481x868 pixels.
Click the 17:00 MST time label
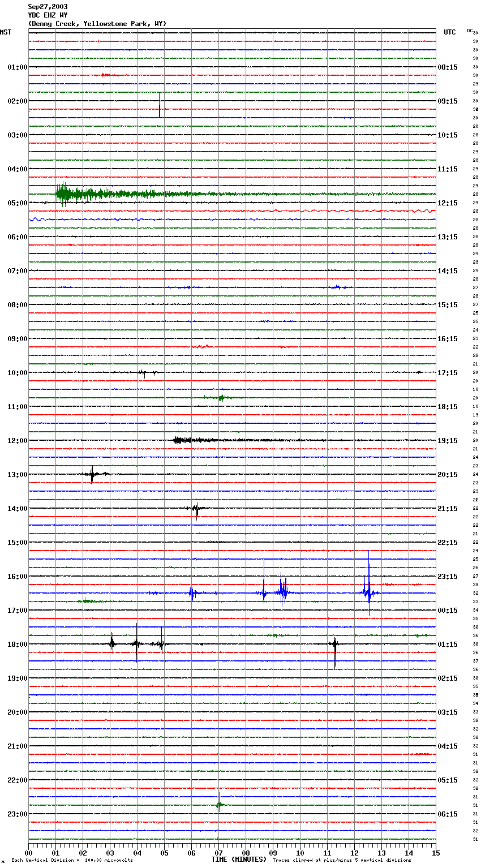pyautogui.click(x=18, y=611)
